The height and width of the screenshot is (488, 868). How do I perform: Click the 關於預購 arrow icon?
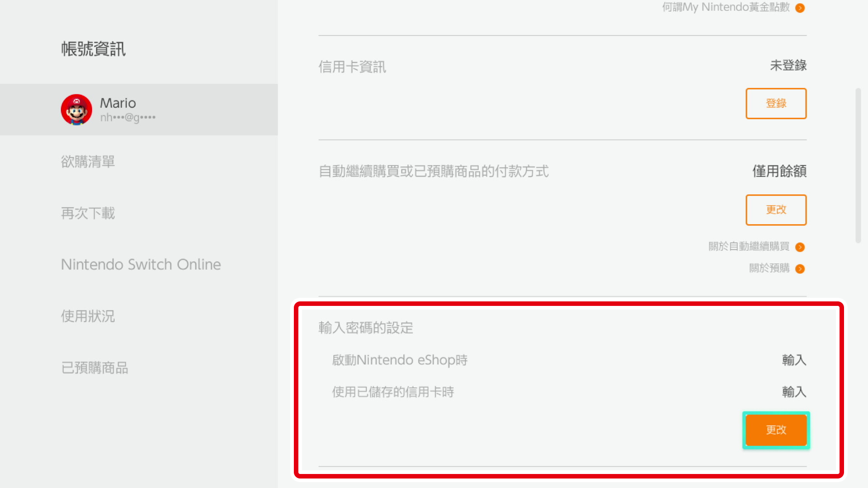click(x=800, y=269)
